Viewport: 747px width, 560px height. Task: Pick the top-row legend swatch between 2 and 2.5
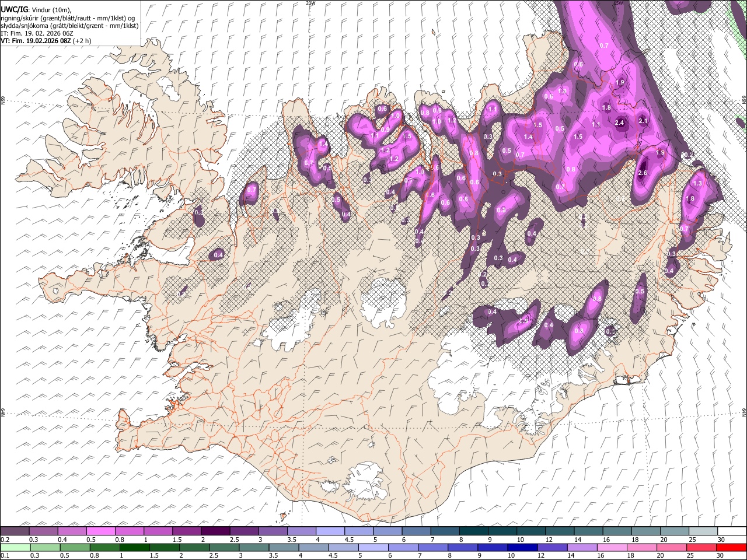point(215,531)
